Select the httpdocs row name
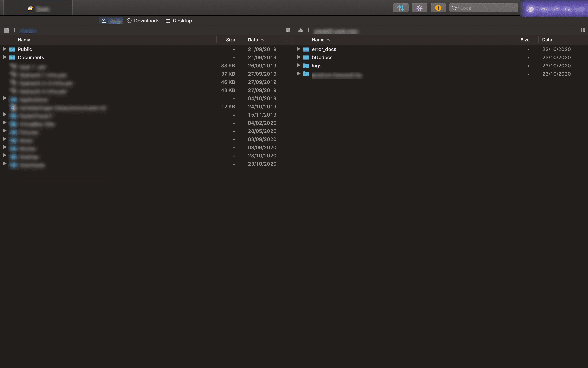This screenshot has height=368, width=588. (x=322, y=58)
